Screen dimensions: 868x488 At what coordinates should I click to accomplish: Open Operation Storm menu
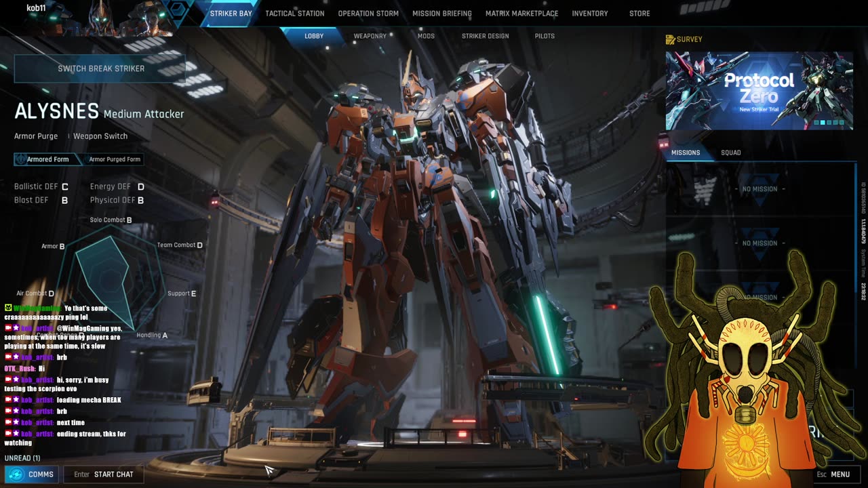tap(368, 14)
